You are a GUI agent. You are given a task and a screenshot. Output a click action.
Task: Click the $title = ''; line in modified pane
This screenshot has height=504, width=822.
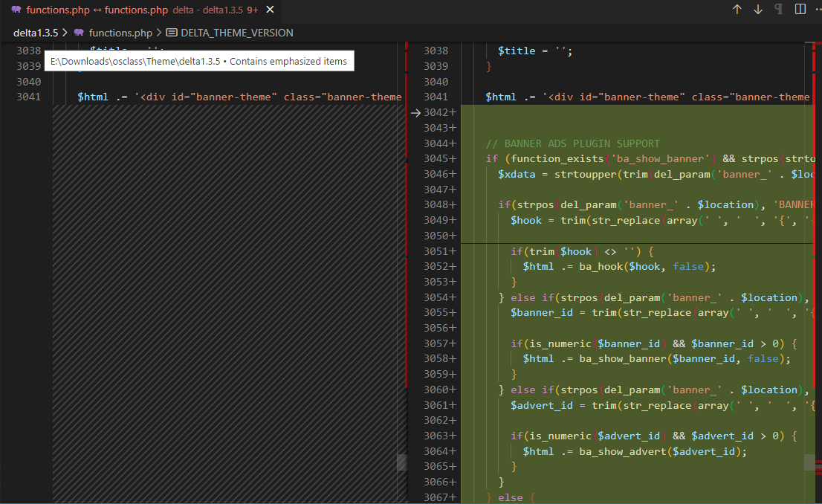tap(535, 51)
